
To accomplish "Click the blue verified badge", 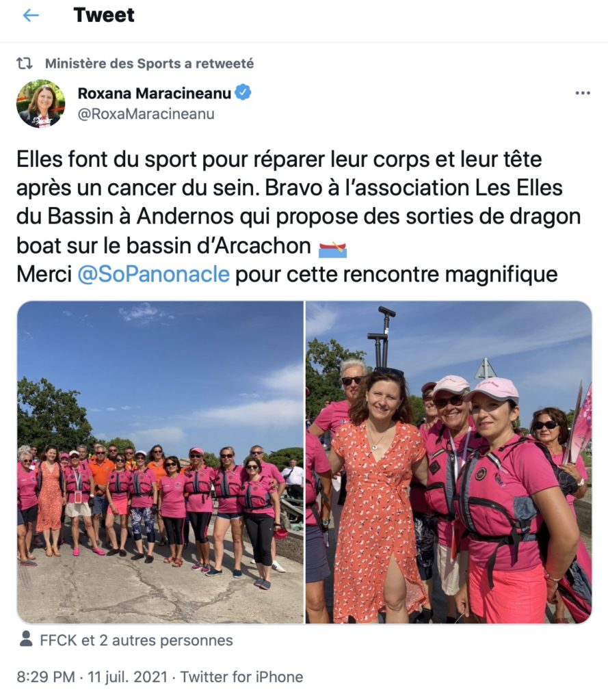I will 243,92.
